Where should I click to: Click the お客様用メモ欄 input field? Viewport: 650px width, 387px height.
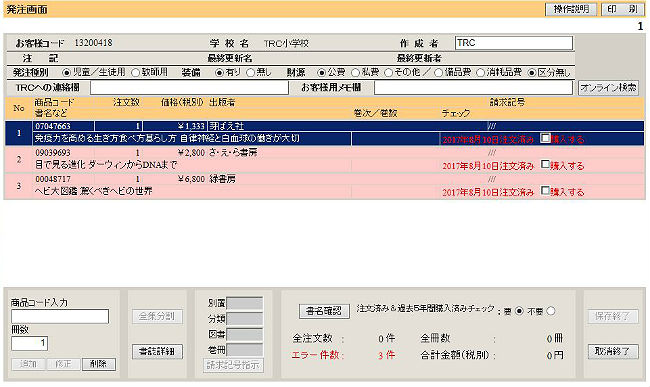click(x=473, y=88)
